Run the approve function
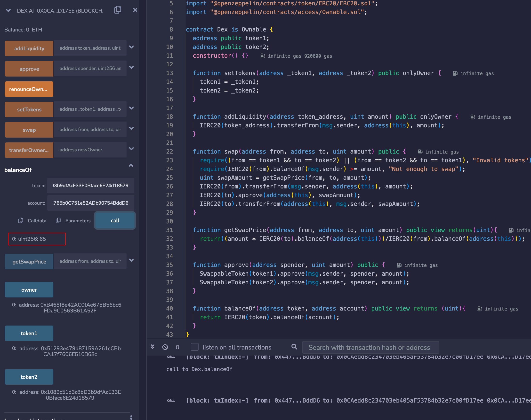Viewport: 531px width, 420px height. pos(29,69)
